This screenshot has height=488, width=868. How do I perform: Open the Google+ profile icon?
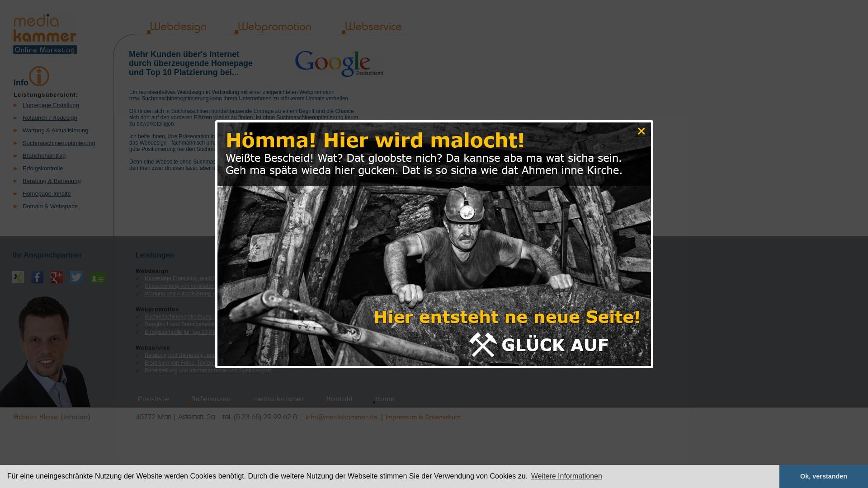57,277
